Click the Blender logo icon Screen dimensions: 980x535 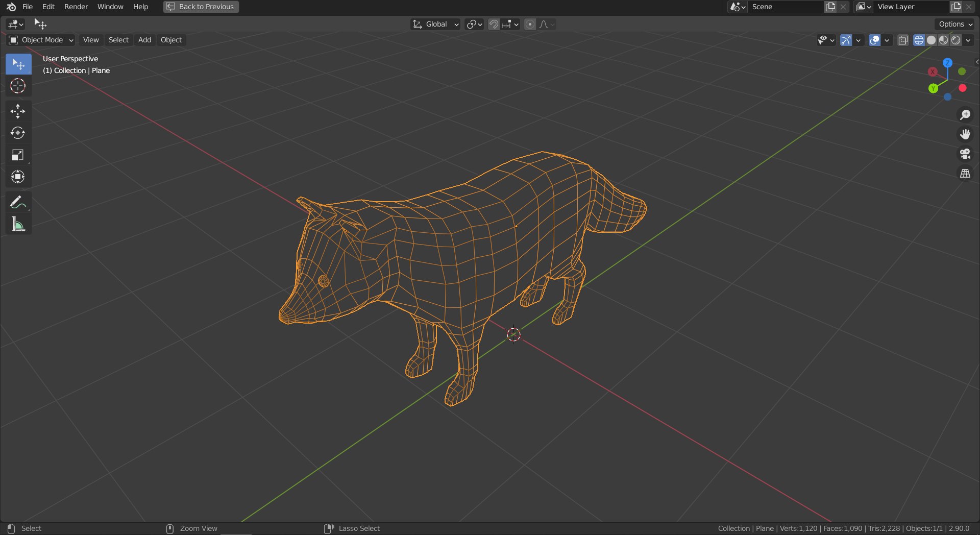click(x=11, y=7)
